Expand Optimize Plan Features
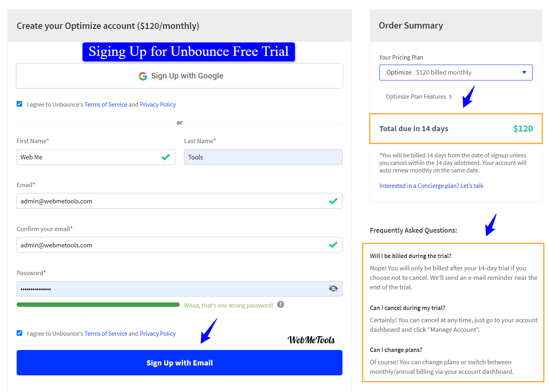The height and width of the screenshot is (392, 549). point(419,97)
